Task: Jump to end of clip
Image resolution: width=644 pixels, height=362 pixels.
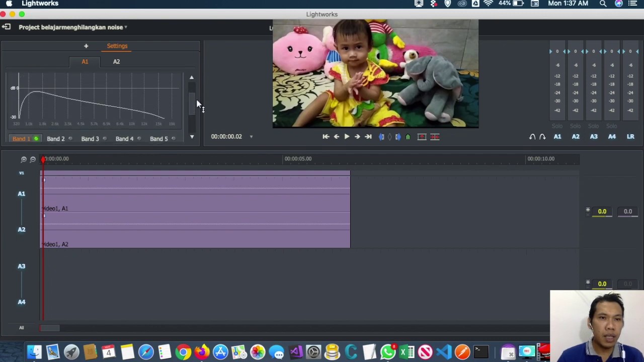Action: 368,137
